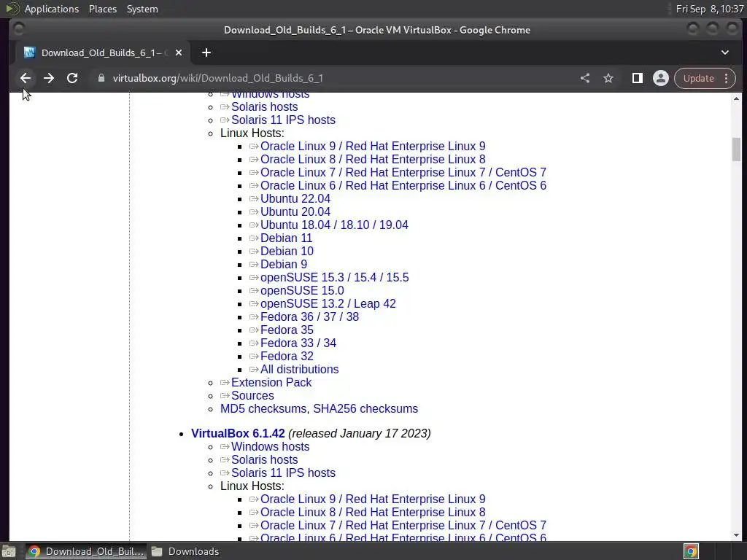Image resolution: width=747 pixels, height=560 pixels.
Task: Open Oracle Linux 6 / CentOS 6 link above Ubuntu 22.04
Action: click(403, 186)
